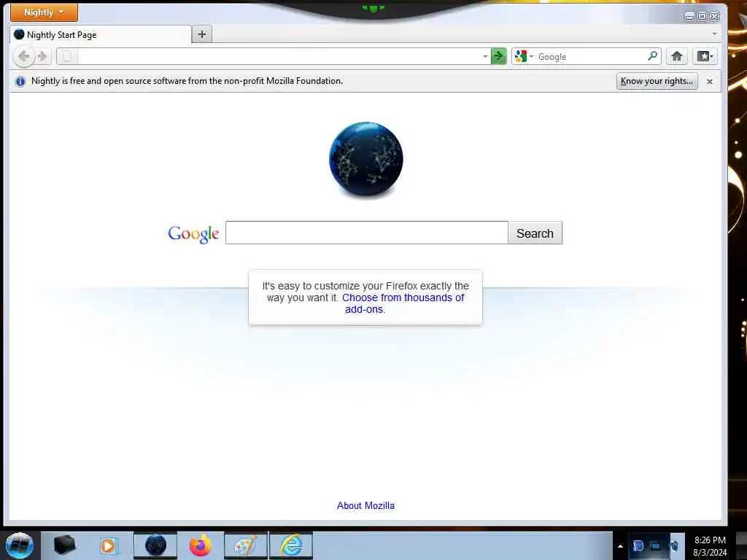Open the Bookmarks menu button
The image size is (747, 560).
click(705, 56)
